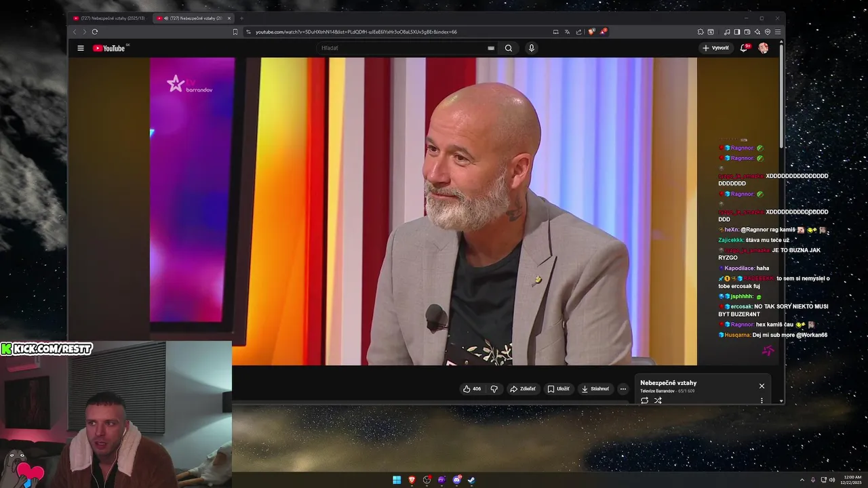The height and width of the screenshot is (488, 868).
Task: Open the on-screen keyboard icon in search box
Action: [491, 48]
